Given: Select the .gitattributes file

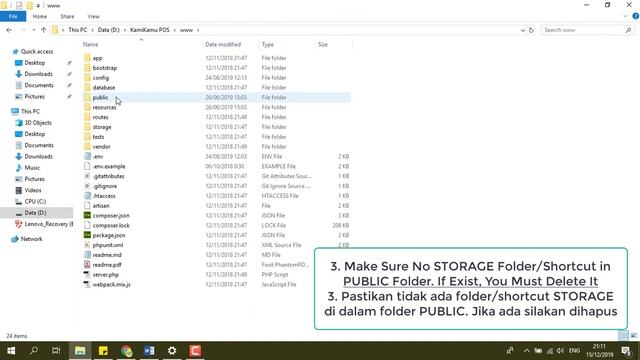Looking at the screenshot, I should pyautogui.click(x=108, y=176).
